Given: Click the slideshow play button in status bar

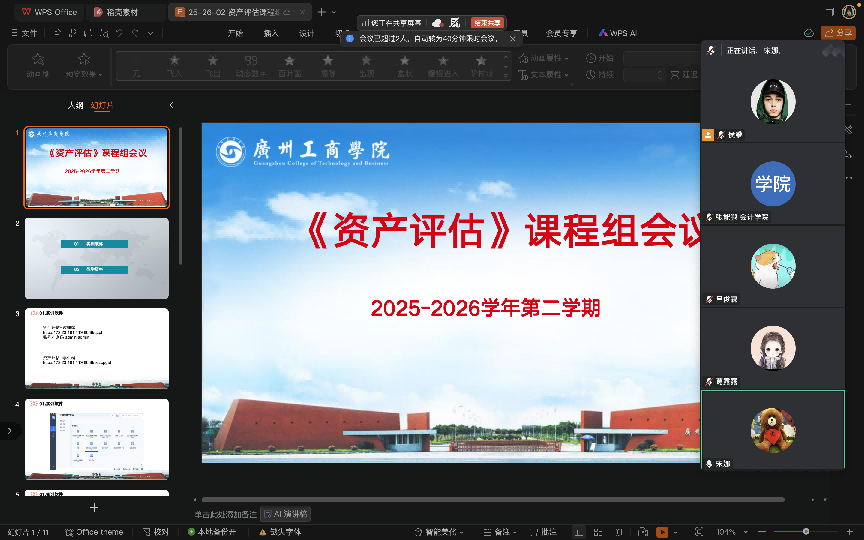Looking at the screenshot, I should click(661, 532).
